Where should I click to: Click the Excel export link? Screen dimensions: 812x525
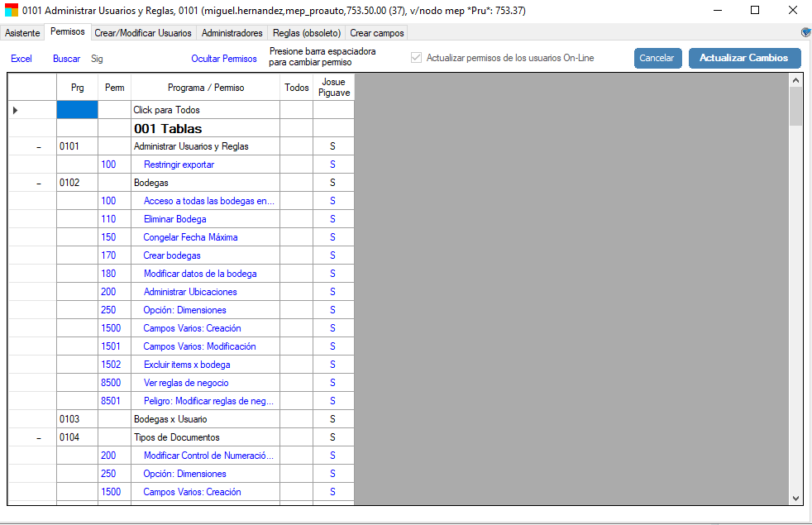21,59
